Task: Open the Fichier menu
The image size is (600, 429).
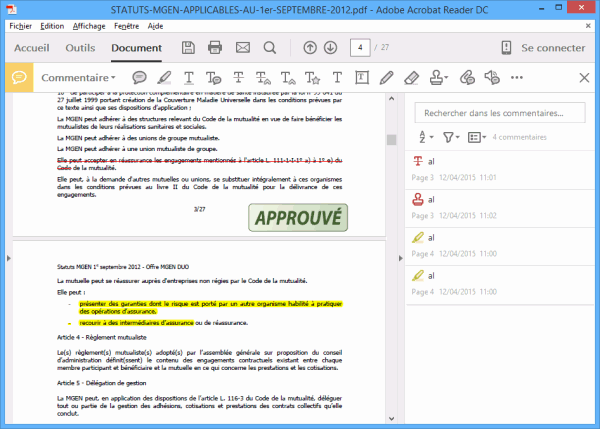Action: 21,26
